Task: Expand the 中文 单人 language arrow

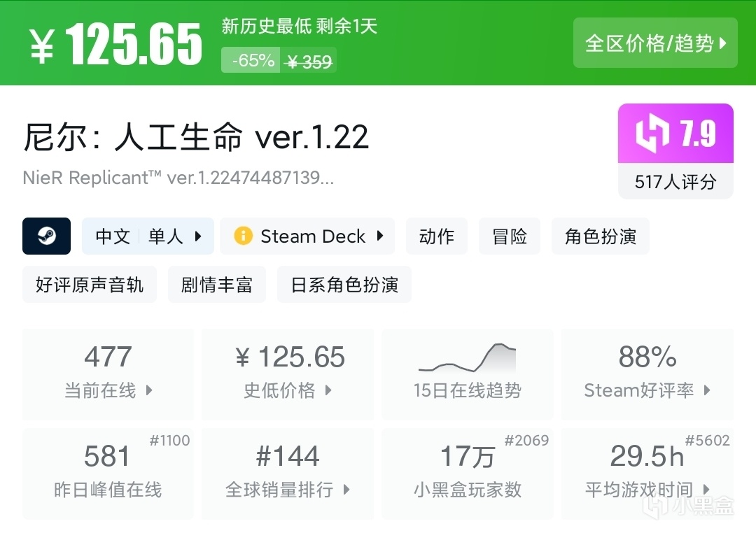Action: pos(198,236)
